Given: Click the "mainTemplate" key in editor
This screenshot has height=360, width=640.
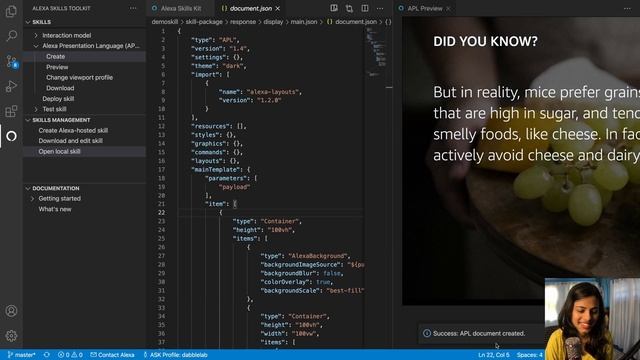Looking at the screenshot, I should [x=216, y=169].
